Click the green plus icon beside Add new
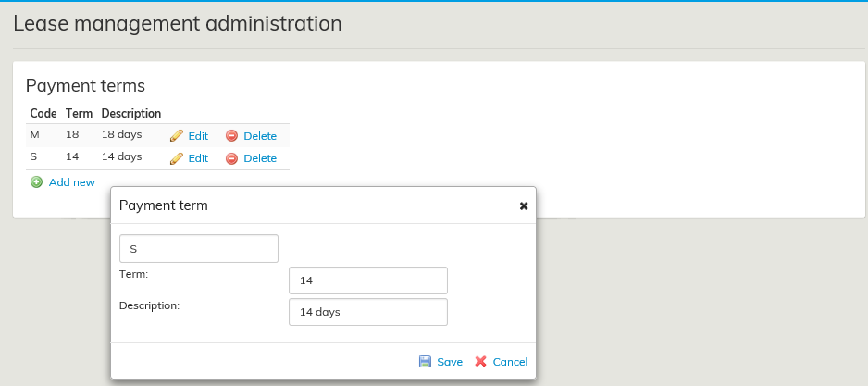 37,182
